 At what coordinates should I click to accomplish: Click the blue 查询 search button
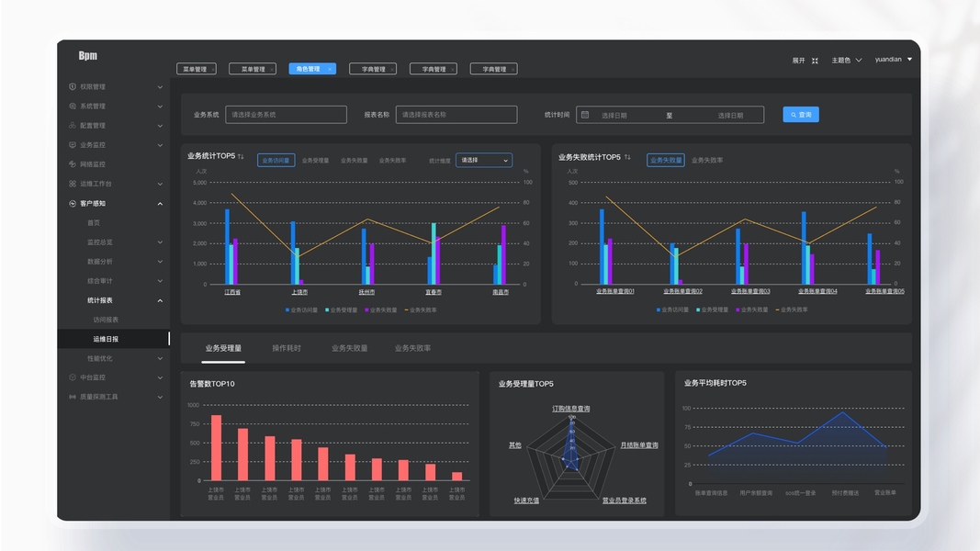(801, 114)
